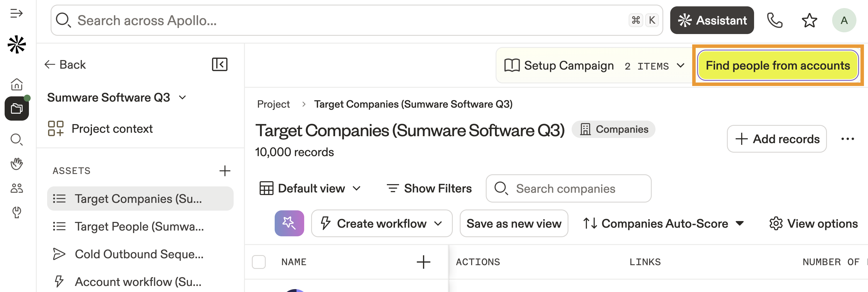Open Target People list in assets
The width and height of the screenshot is (868, 292).
(x=139, y=227)
